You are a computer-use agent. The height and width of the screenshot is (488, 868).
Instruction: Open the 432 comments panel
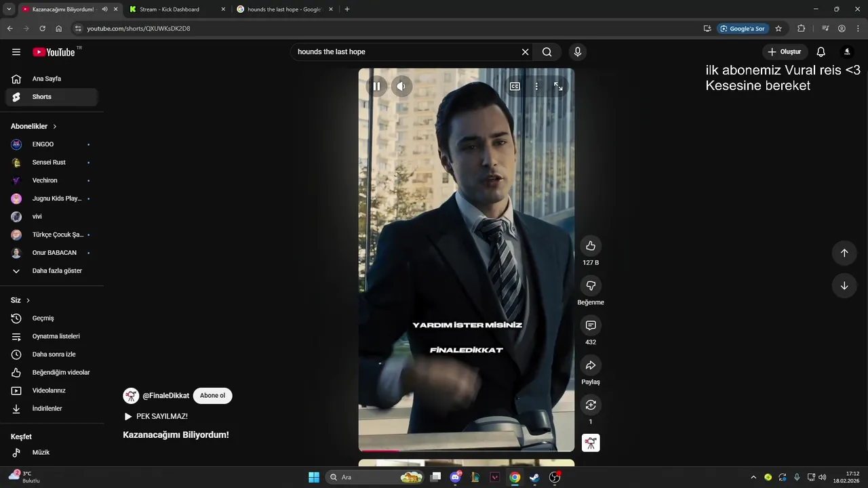[x=591, y=325]
